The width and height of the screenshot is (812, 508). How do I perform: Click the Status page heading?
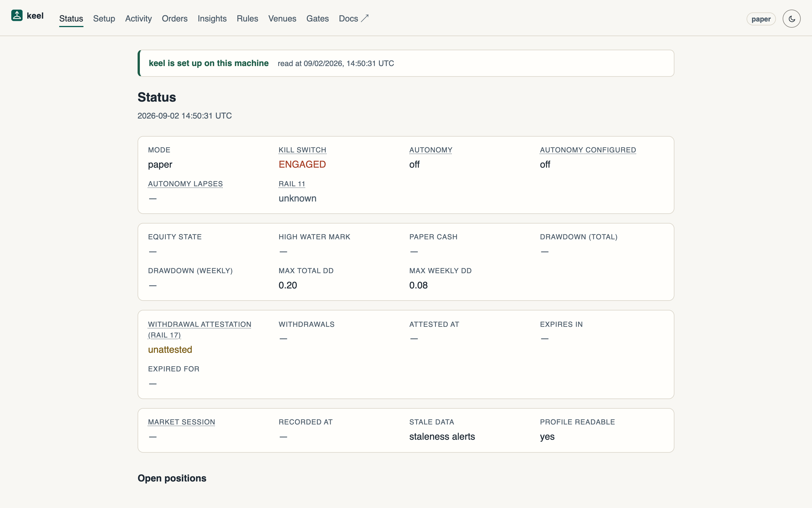tap(157, 97)
